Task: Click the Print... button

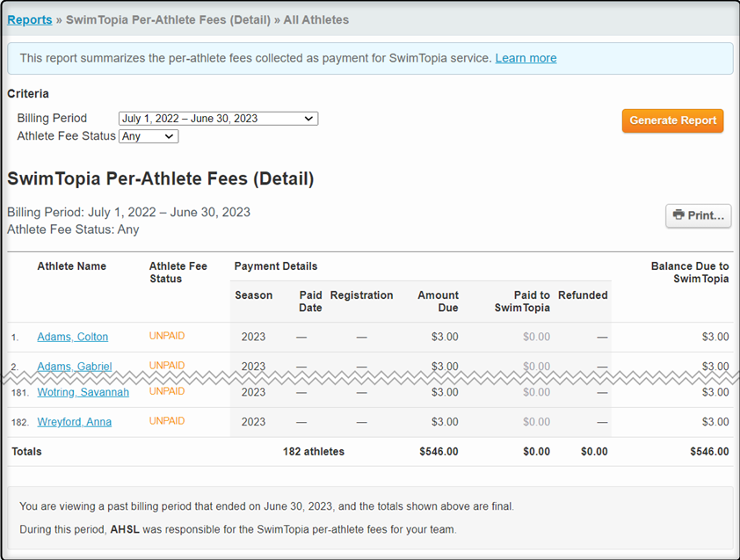Action: 699,215
